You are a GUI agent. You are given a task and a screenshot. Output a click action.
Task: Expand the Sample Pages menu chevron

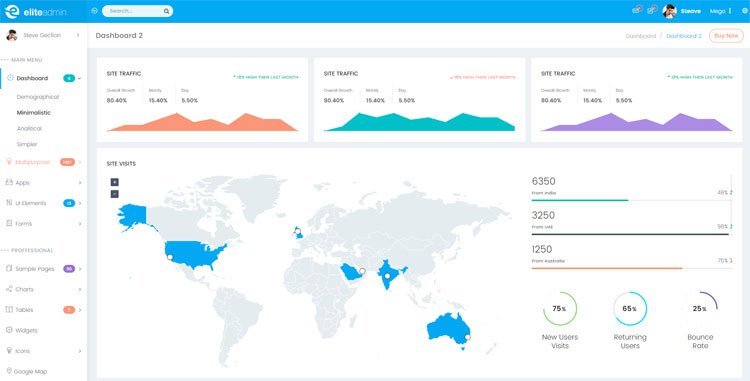point(80,269)
